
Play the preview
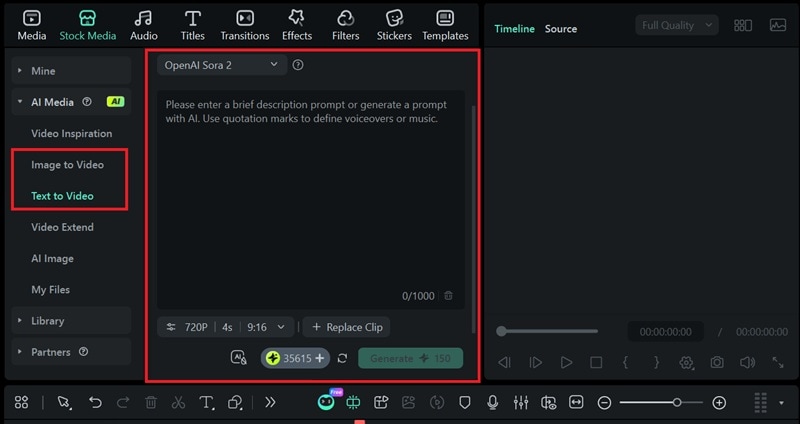pos(566,362)
